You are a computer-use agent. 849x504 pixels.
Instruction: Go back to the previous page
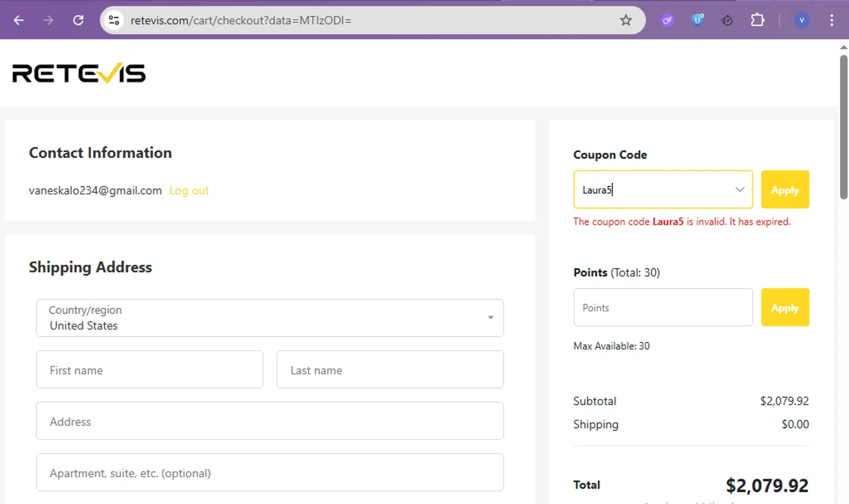coord(19,20)
